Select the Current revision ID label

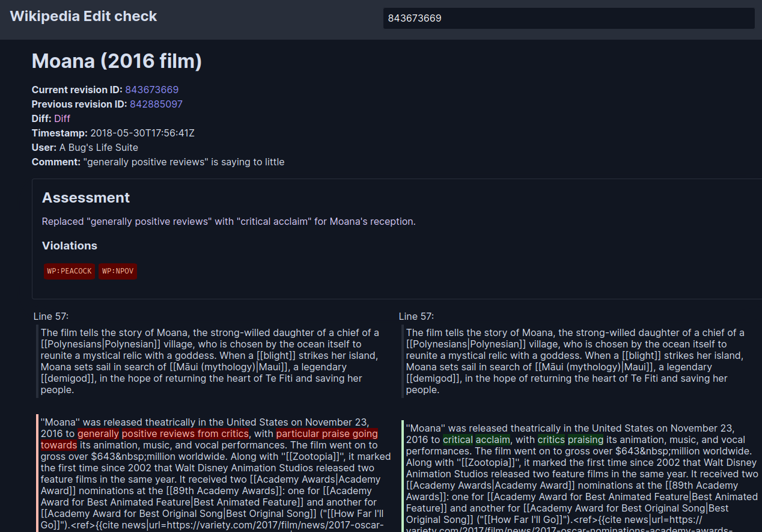pos(77,90)
